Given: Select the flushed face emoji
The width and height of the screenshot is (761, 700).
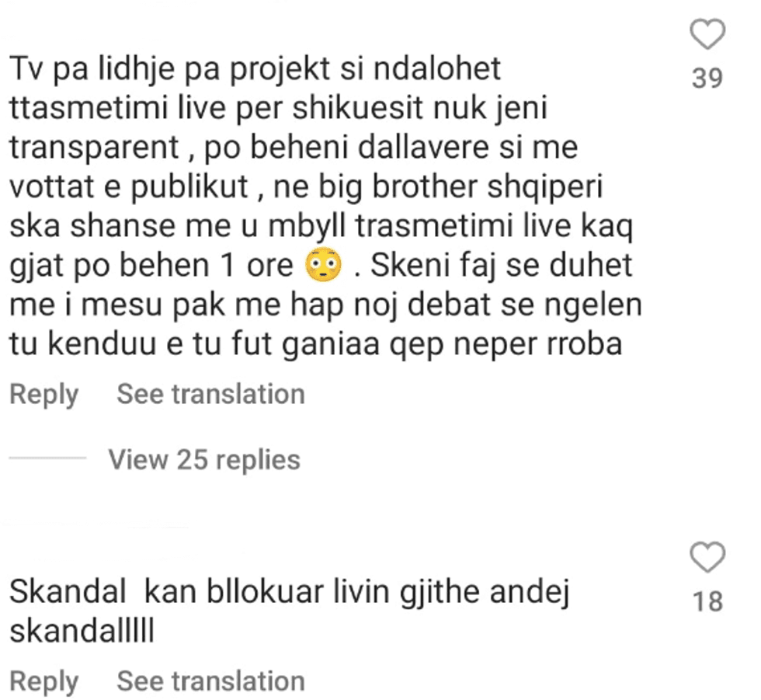Looking at the screenshot, I should (323, 266).
